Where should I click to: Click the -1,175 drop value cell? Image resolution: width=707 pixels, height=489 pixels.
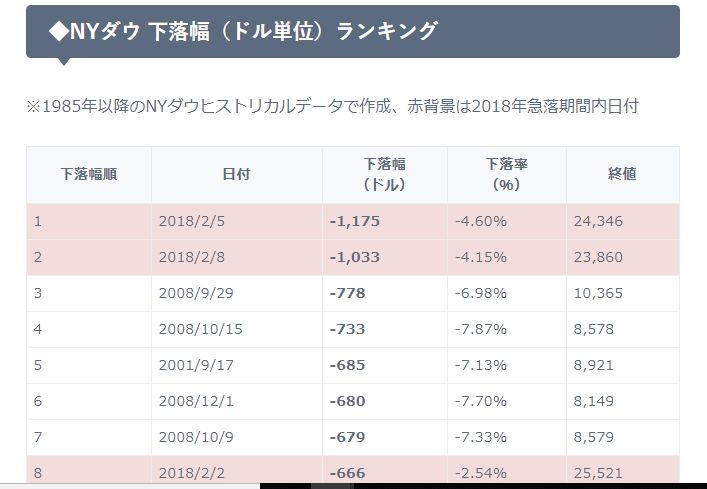[355, 221]
